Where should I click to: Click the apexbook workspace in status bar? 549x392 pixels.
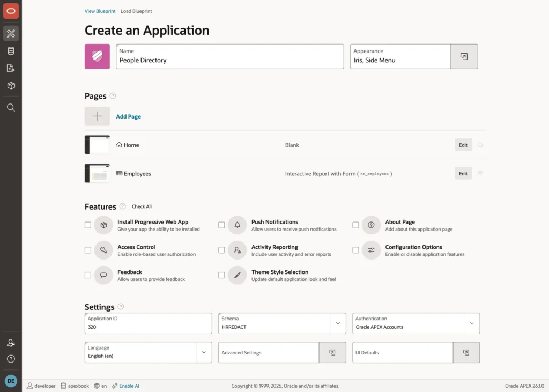coord(75,386)
